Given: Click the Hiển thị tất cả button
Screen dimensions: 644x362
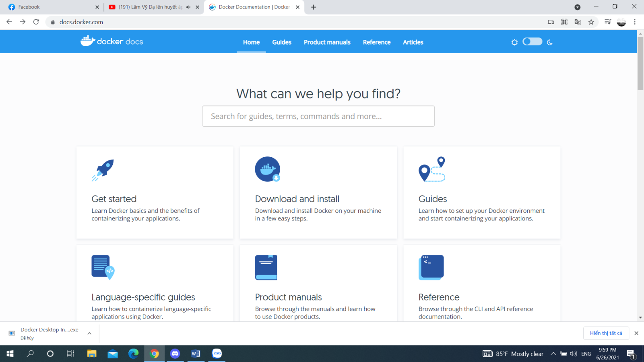Looking at the screenshot, I should pyautogui.click(x=606, y=333).
